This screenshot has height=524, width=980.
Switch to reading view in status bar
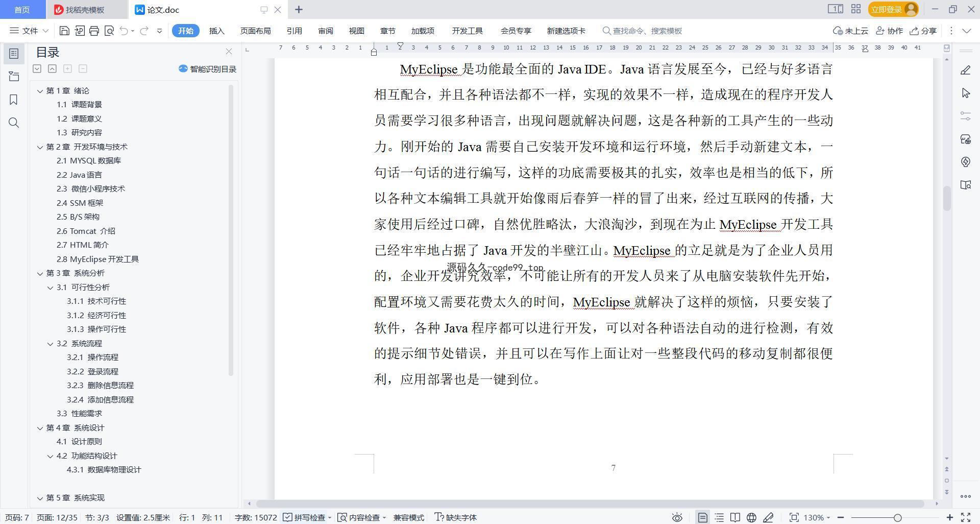pos(735,517)
